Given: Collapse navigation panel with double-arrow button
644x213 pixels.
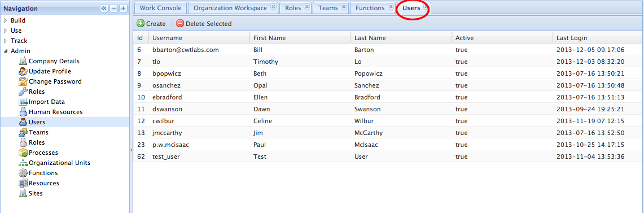Looking at the screenshot, I should [104, 8].
